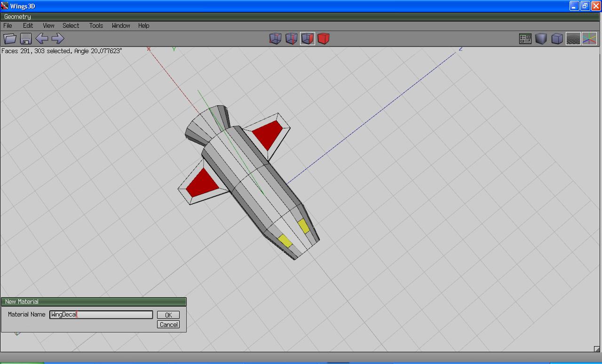Redo with the right arrow icon
602x364 pixels.
57,39
